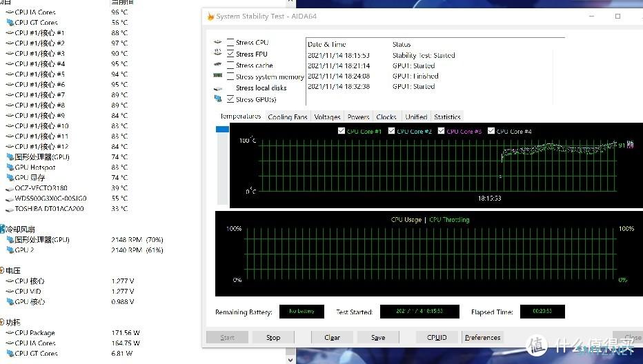Click the sensor icon beside CPU IA Cores temperature
The image size is (643, 364).
coord(10,12)
